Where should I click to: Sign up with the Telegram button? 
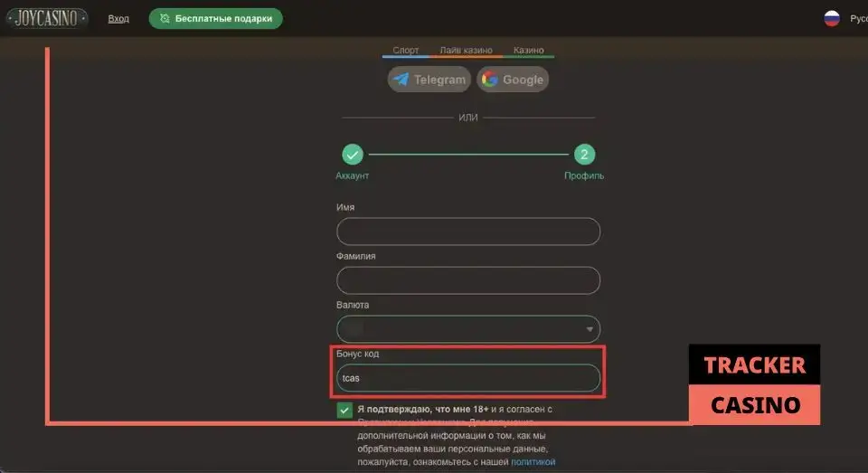(x=429, y=80)
